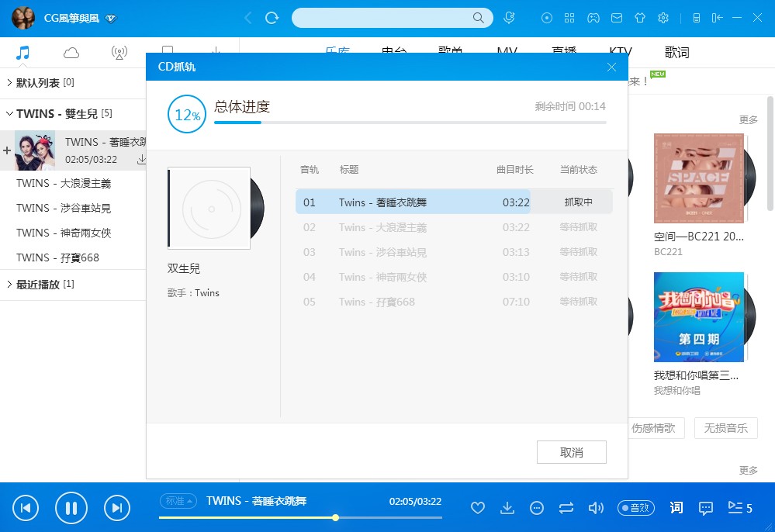Viewport: 775px width, 532px height.
Task: Play the previous track
Action: coord(26,508)
